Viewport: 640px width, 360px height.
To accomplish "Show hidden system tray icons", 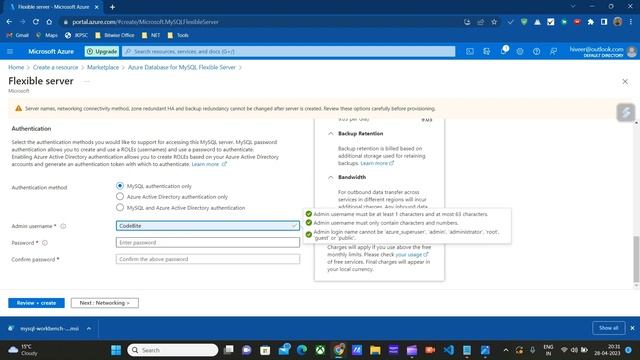I will [x=506, y=350].
